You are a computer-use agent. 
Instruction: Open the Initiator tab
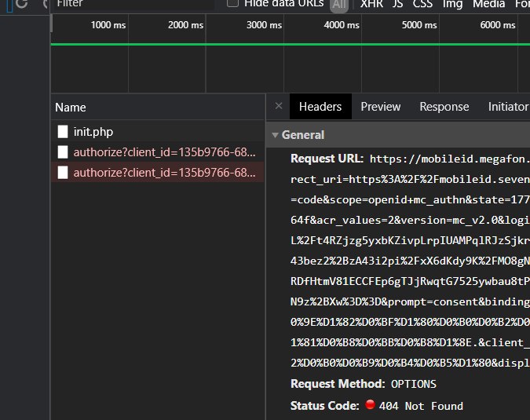(507, 107)
